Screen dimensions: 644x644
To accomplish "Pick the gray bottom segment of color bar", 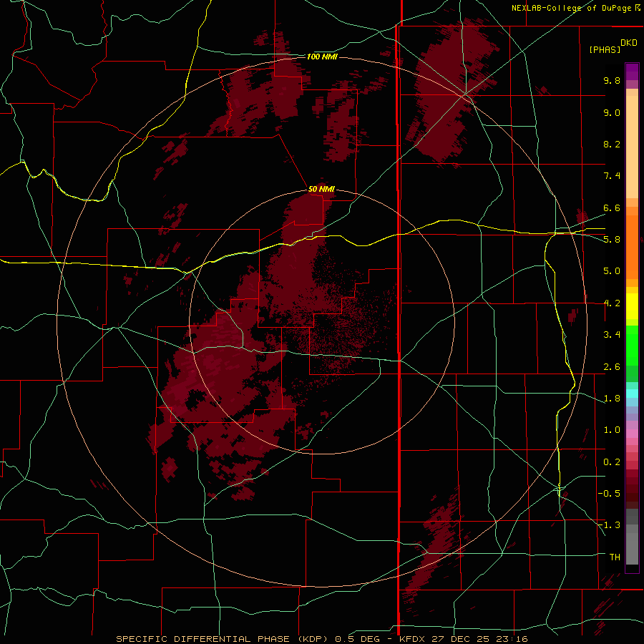I will tap(632, 545).
